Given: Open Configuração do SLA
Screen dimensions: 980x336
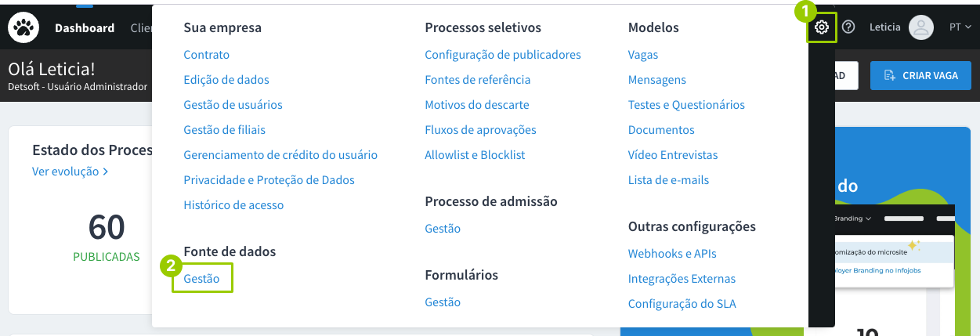Looking at the screenshot, I should (682, 304).
